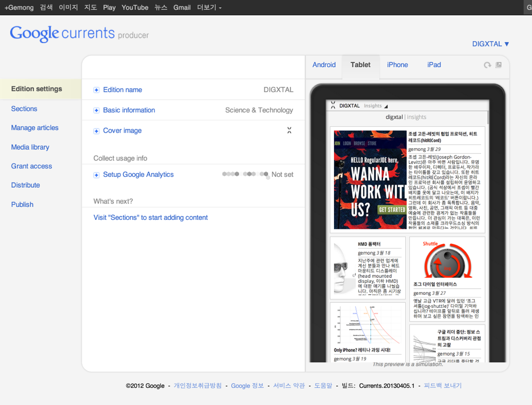Open Insights dropdown in tablet preview
Image resolution: width=532 pixels, height=405 pixels.
[376, 106]
